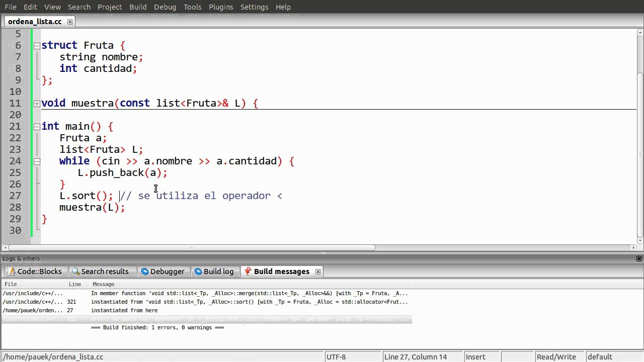
Task: Click the Search results magnifier icon
Action: click(x=76, y=271)
